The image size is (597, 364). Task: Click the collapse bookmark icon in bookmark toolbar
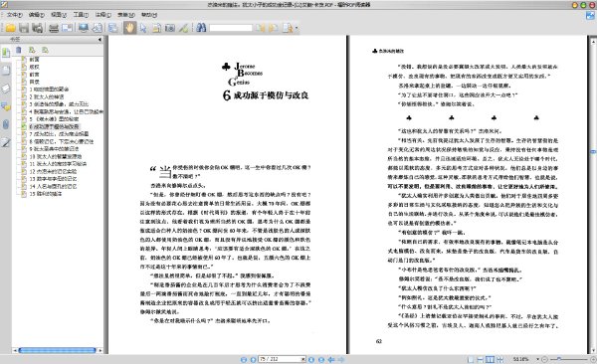[x=46, y=50]
